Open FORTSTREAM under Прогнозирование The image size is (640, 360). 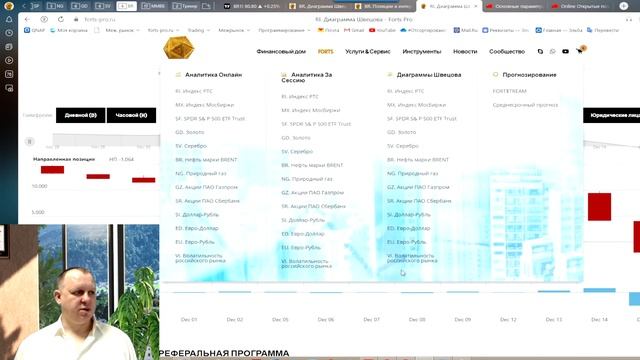point(509,91)
